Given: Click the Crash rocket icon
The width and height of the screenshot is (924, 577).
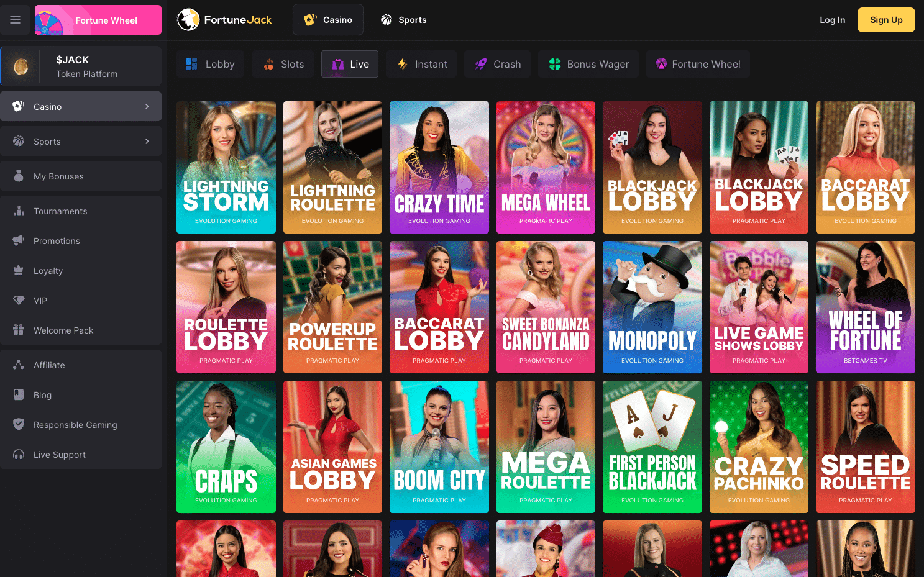Looking at the screenshot, I should coord(481,64).
